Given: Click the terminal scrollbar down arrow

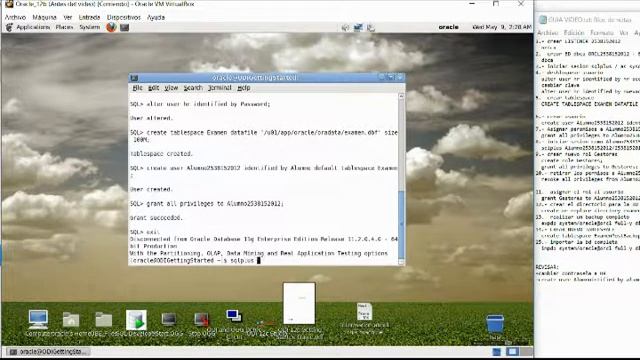Looking at the screenshot, I should click(401, 262).
